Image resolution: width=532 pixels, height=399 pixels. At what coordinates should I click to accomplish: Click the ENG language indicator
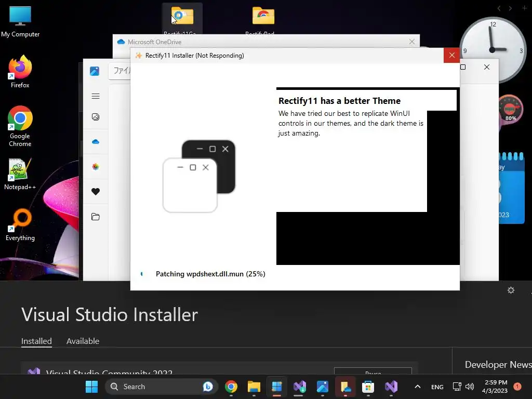437,387
